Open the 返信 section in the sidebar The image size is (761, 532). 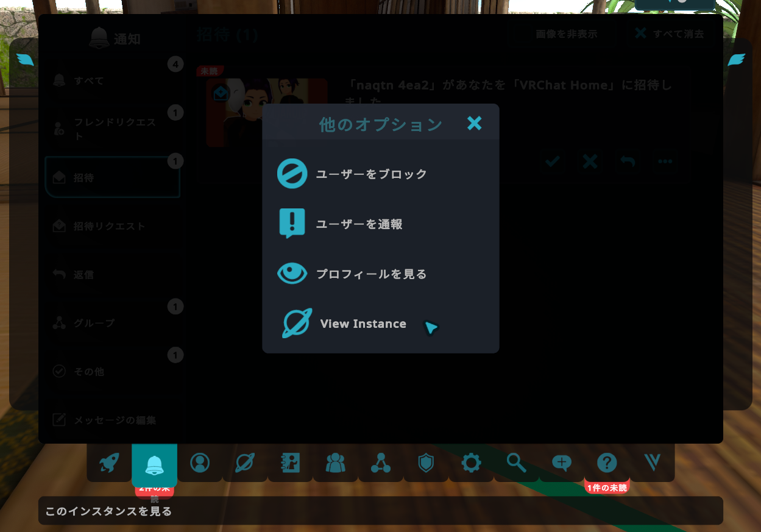pyautogui.click(x=113, y=275)
